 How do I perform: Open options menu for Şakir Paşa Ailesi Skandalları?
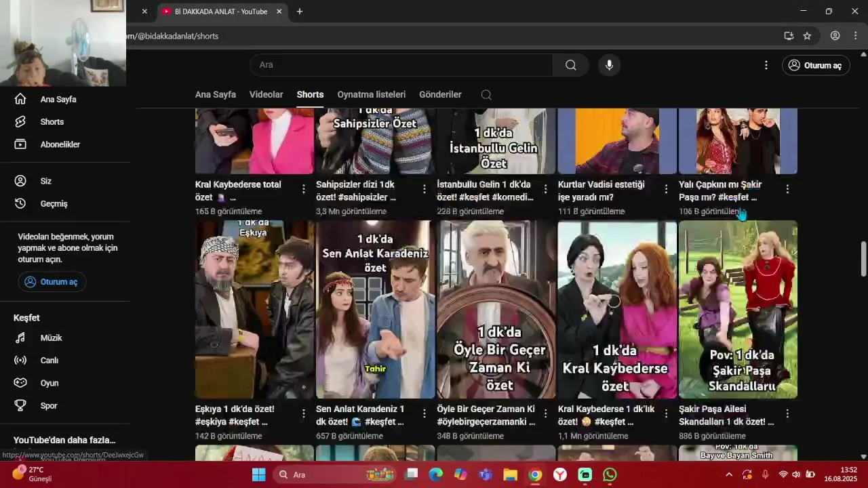[787, 413]
